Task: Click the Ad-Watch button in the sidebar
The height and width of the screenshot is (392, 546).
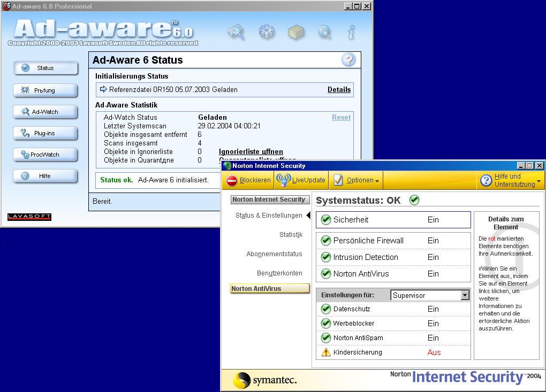Action: [45, 112]
